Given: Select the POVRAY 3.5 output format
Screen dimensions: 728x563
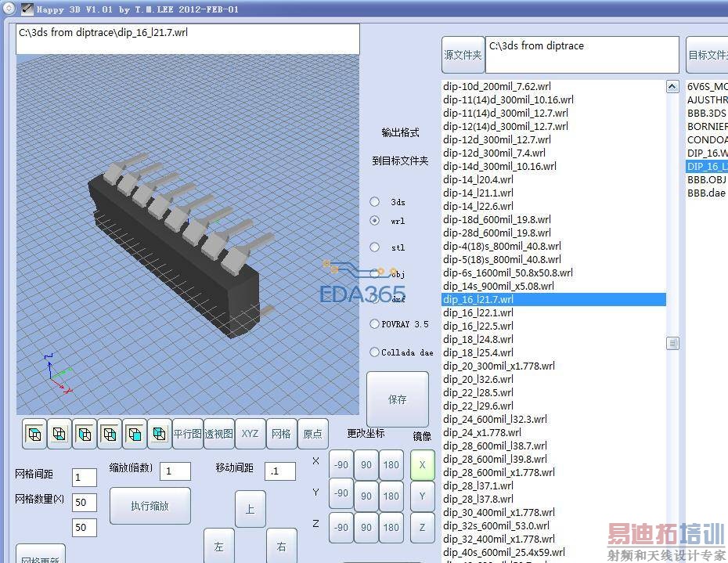Looking at the screenshot, I should [x=375, y=323].
